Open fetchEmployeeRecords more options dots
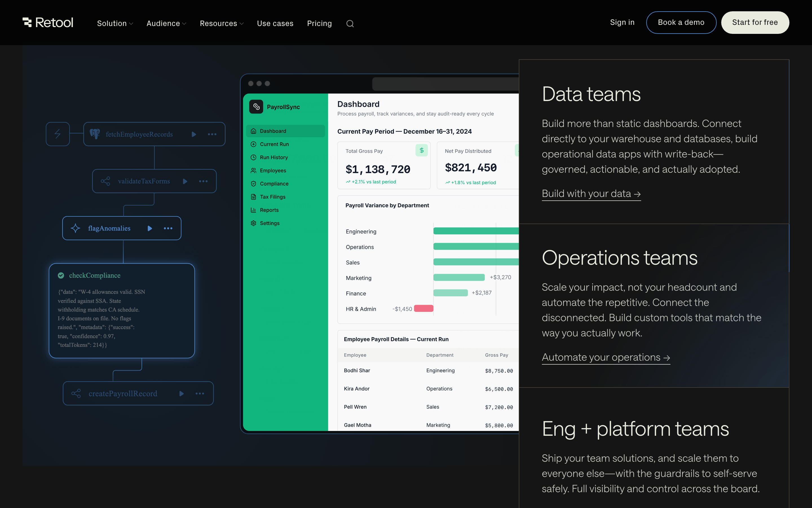The image size is (812, 508). click(212, 134)
